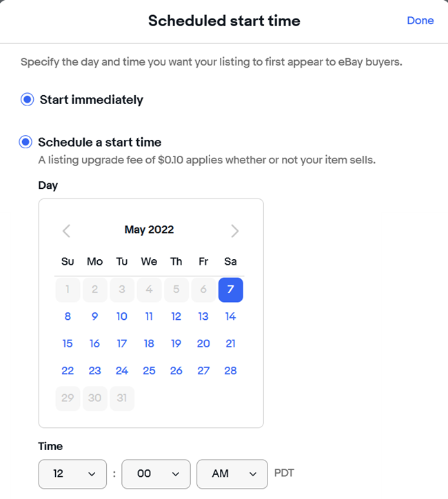The height and width of the screenshot is (499, 448).
Task: Pick May 18 in the calendar
Action: click(x=149, y=344)
